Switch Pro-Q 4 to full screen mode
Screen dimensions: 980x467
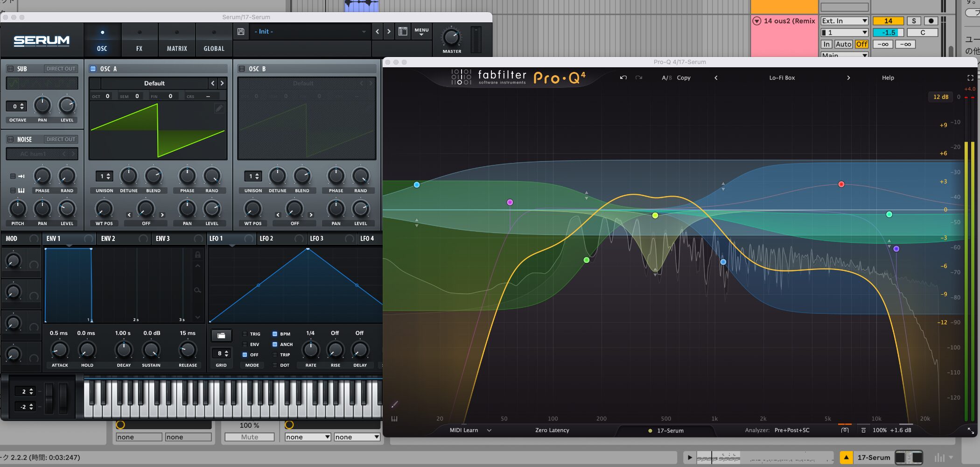click(970, 78)
